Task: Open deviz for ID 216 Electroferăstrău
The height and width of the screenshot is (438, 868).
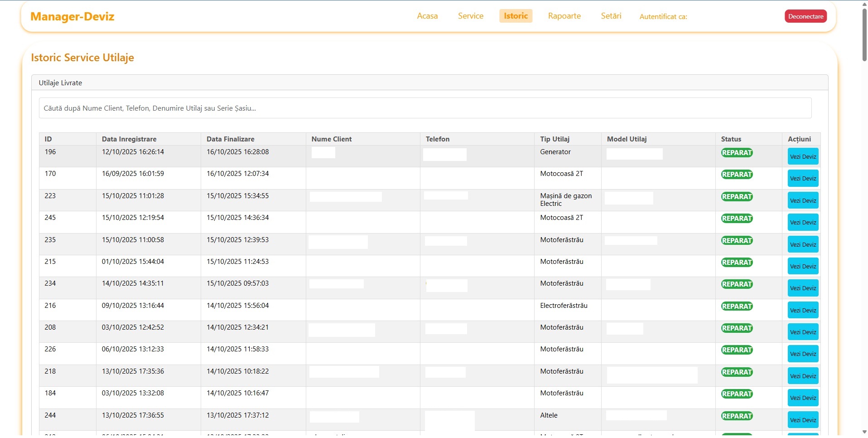Action: click(803, 311)
